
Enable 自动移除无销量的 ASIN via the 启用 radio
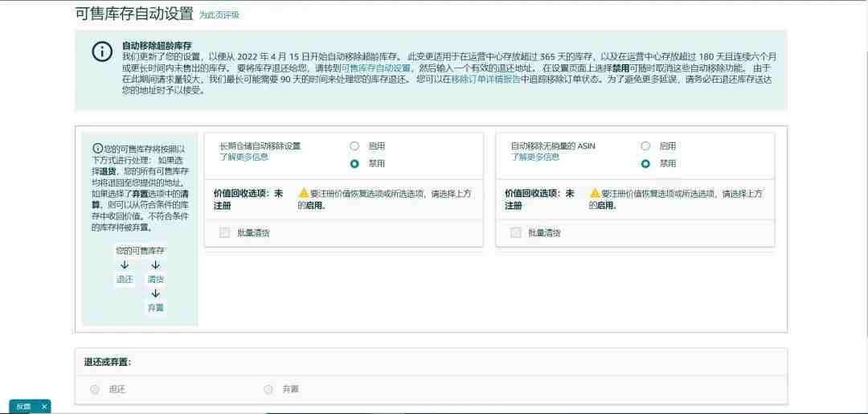pos(645,146)
